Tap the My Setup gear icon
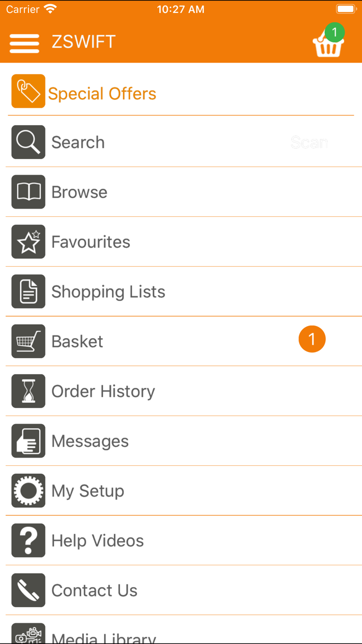The width and height of the screenshot is (362, 644). (x=28, y=490)
